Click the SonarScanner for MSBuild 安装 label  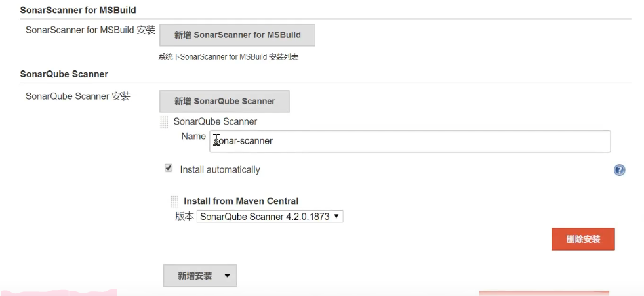(x=91, y=30)
